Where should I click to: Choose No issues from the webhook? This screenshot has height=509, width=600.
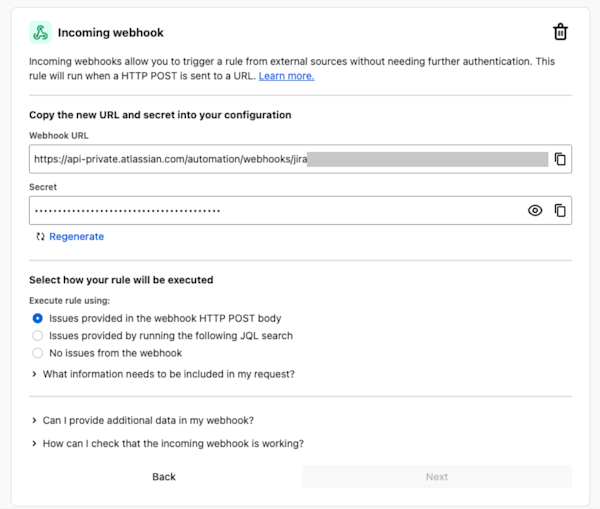point(38,352)
